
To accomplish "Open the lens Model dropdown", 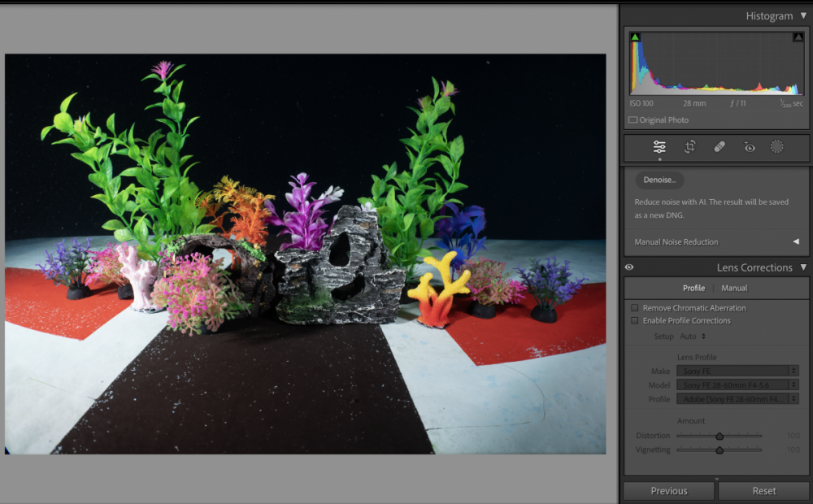I will [x=737, y=385].
